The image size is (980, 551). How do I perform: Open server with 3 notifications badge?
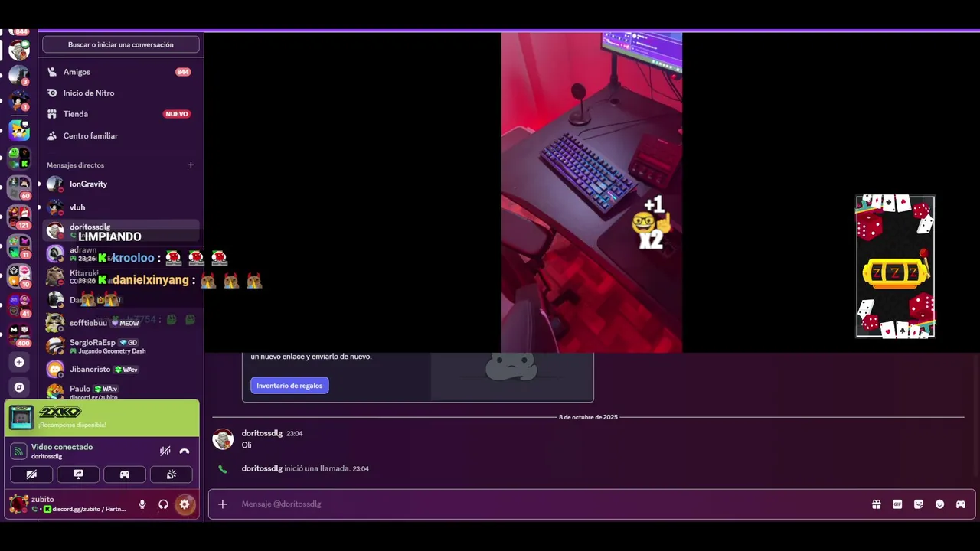[19, 75]
